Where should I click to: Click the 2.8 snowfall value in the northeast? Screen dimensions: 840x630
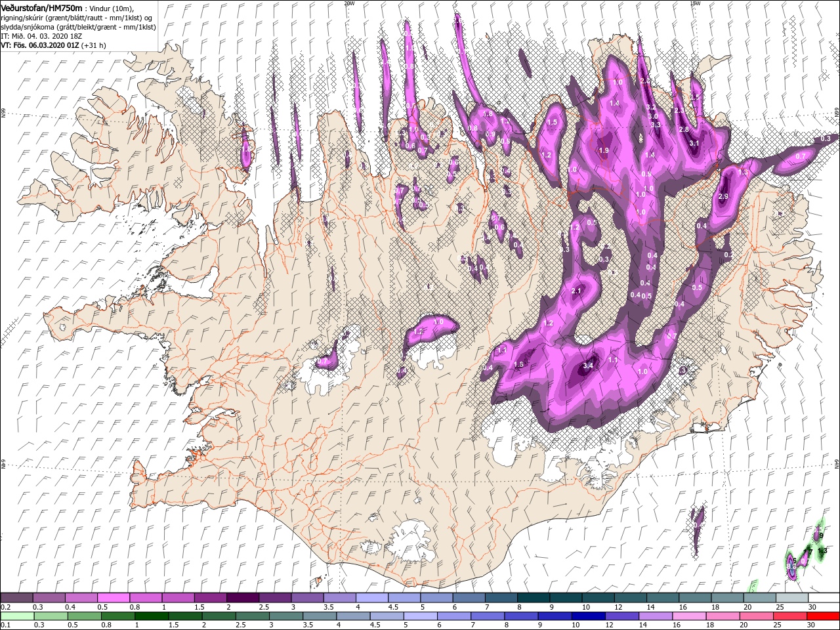[684, 129]
